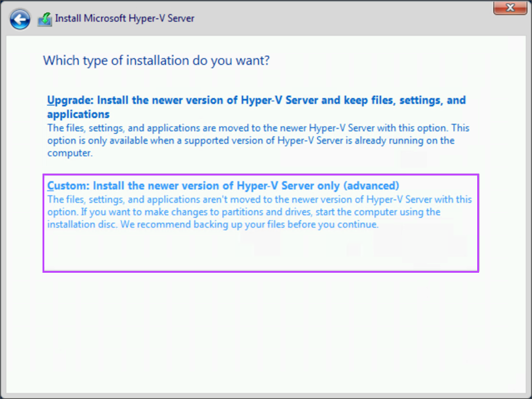Close the Hyper-V Server installer window
Image resolution: width=532 pixels, height=399 pixels.
click(512, 8)
